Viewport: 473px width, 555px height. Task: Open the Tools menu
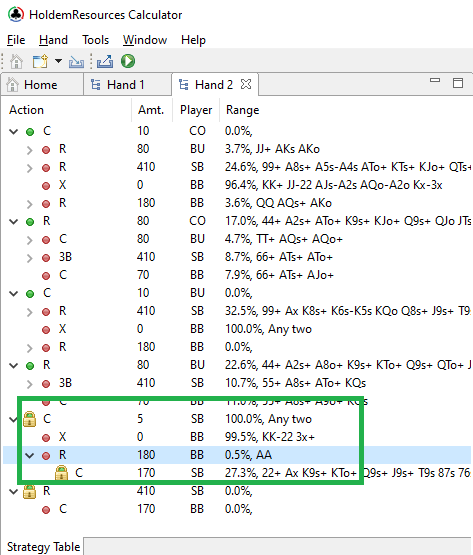[96, 40]
